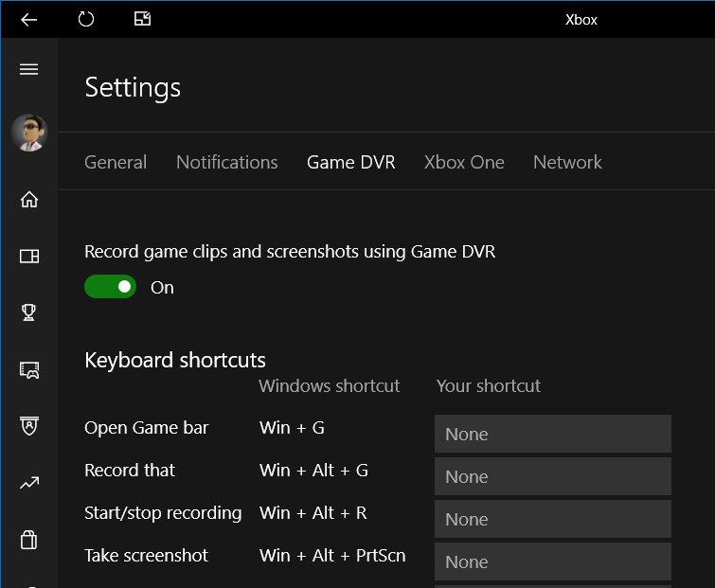Switch to the Notifications tab
This screenshot has height=588, width=715.
[x=227, y=162]
